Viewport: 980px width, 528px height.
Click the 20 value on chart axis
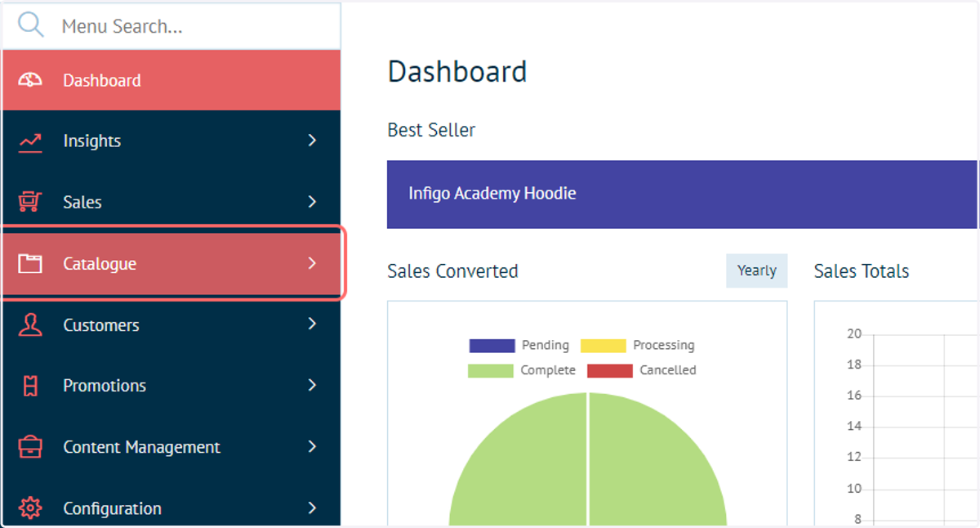click(x=854, y=333)
